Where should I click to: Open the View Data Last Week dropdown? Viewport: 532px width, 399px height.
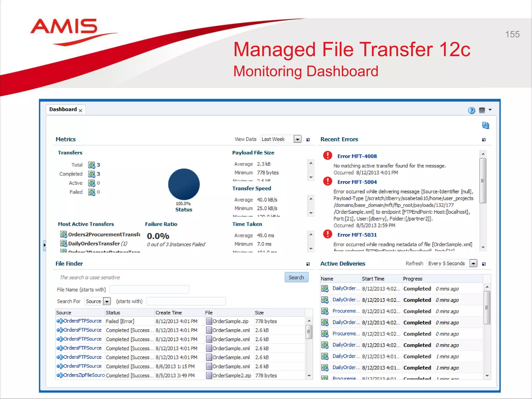[297, 139]
